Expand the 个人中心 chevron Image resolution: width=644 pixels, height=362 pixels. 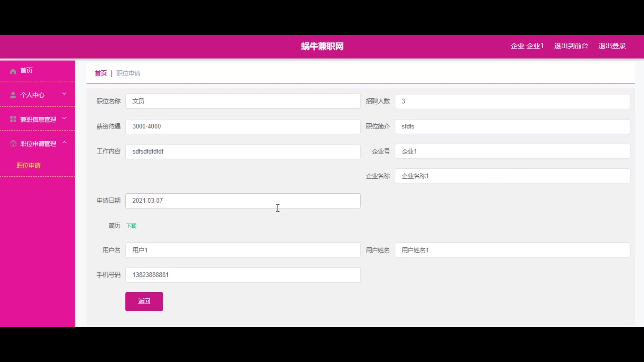[64, 94]
